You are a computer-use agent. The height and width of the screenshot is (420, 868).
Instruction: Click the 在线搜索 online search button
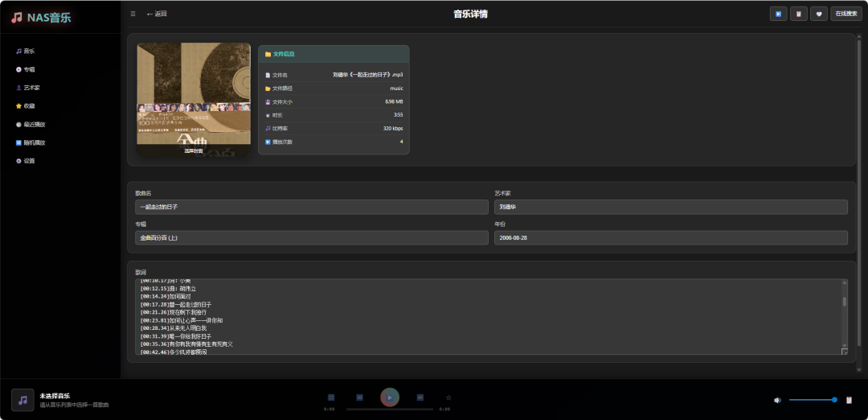(x=845, y=14)
